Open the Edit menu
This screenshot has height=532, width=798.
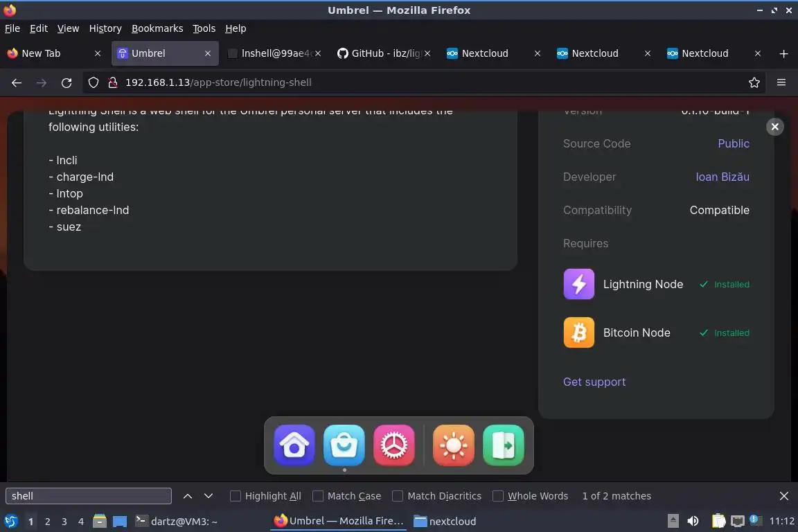(x=39, y=28)
